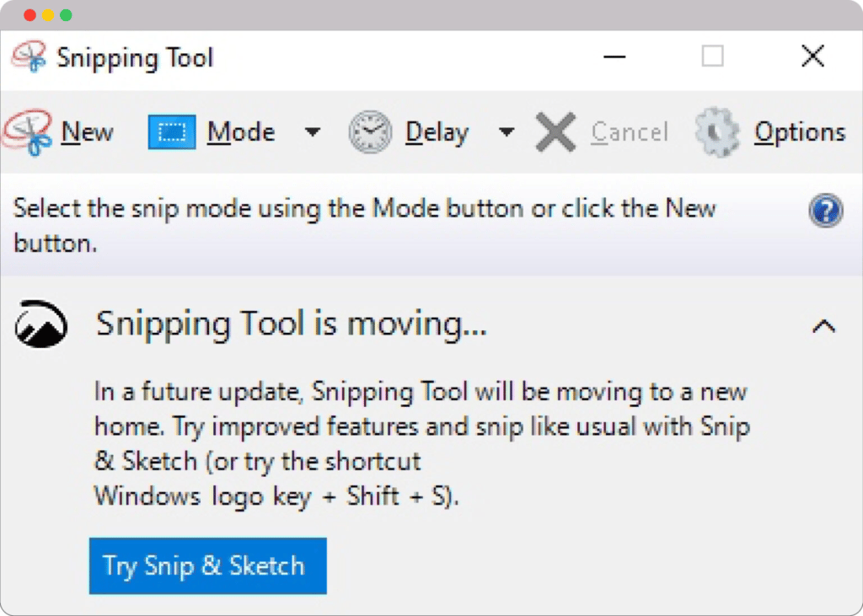Open the Mode dropdown arrow

click(313, 132)
